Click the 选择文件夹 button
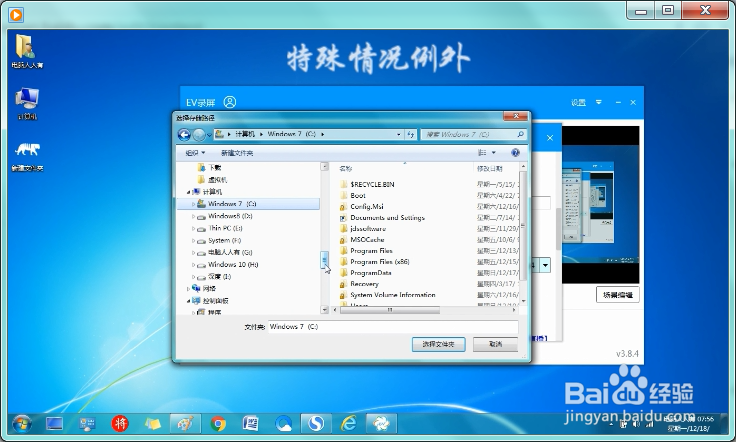The image size is (736, 442). point(438,344)
